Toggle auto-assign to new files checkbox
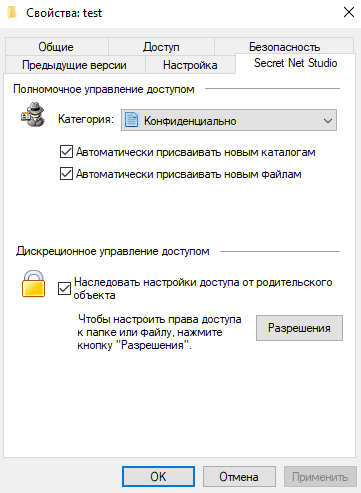This screenshot has height=493, width=361. coord(66,174)
